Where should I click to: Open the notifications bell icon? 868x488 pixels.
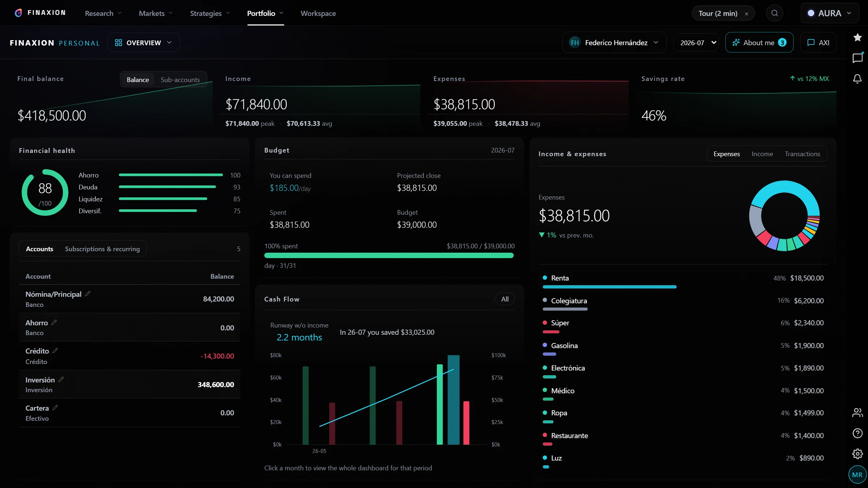(x=857, y=79)
